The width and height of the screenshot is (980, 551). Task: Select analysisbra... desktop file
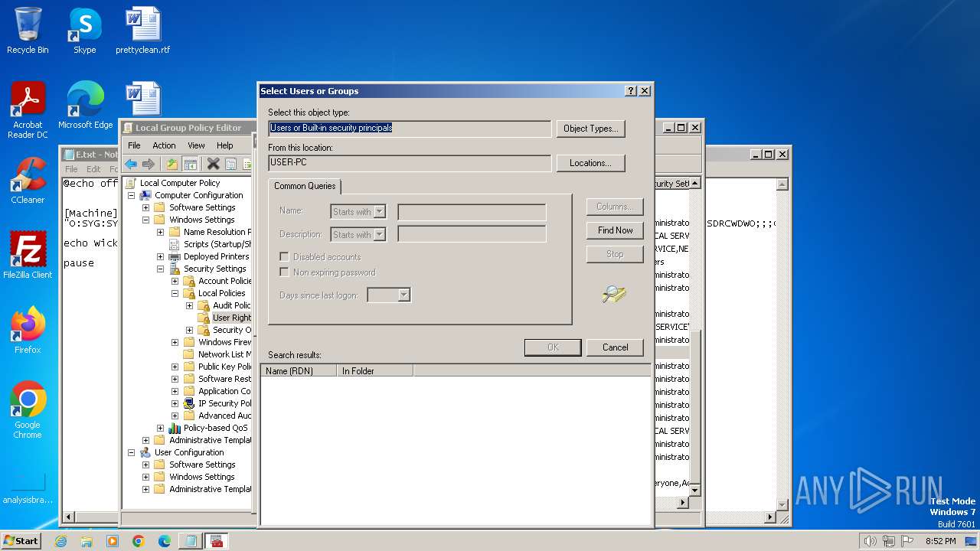pyautogui.click(x=28, y=490)
